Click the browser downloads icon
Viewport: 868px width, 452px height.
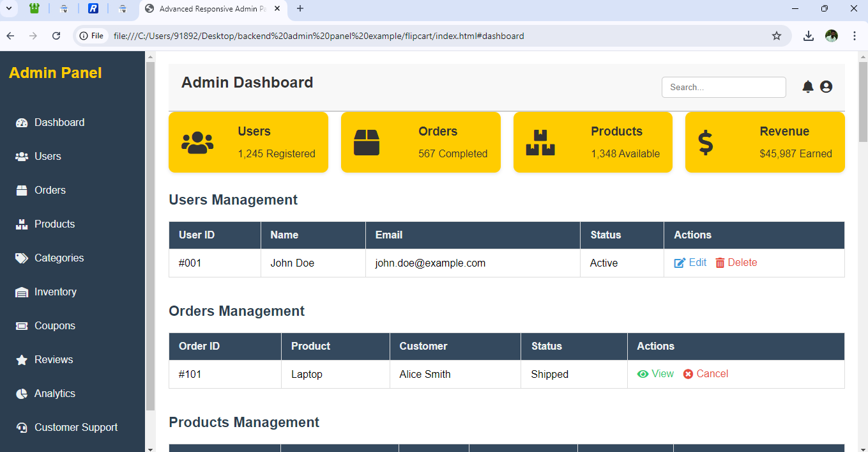(808, 36)
